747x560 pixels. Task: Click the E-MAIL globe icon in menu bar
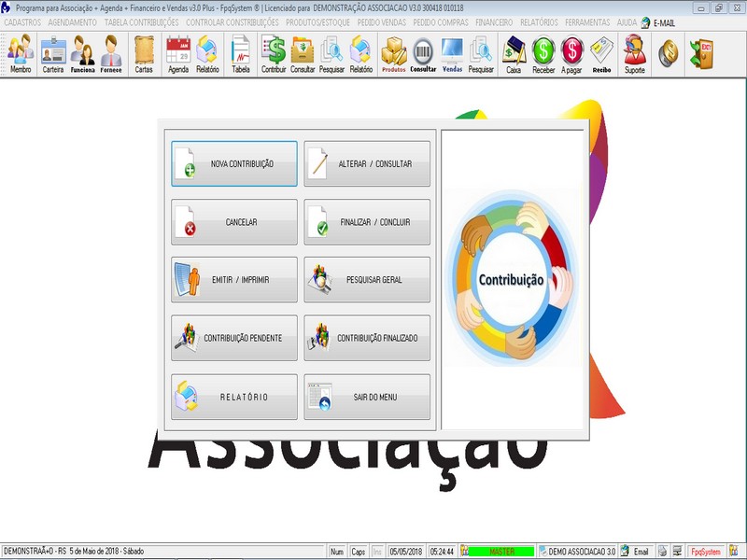645,22
